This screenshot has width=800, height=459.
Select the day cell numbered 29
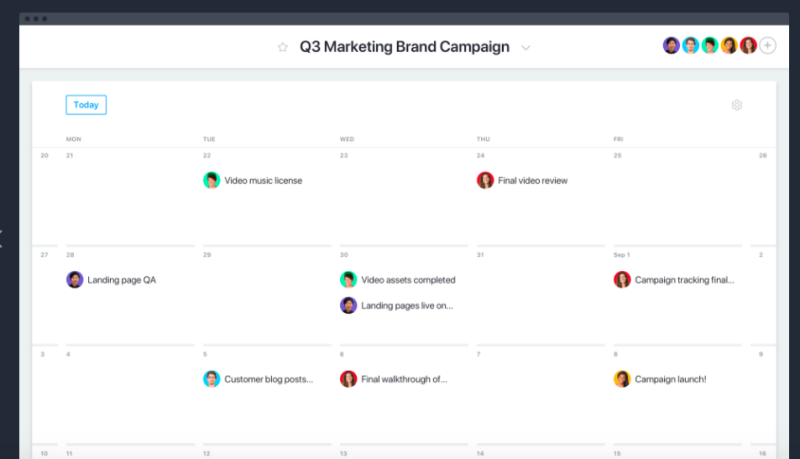(x=267, y=296)
